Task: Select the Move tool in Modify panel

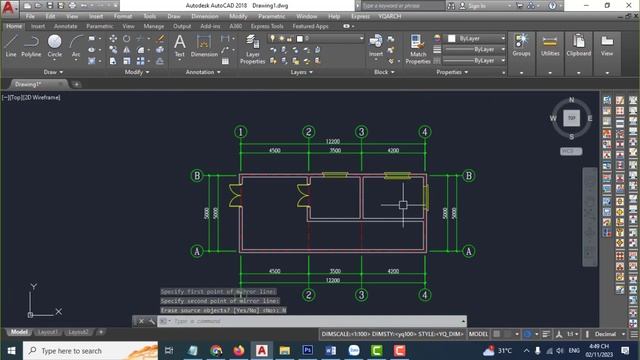Action: [113, 38]
